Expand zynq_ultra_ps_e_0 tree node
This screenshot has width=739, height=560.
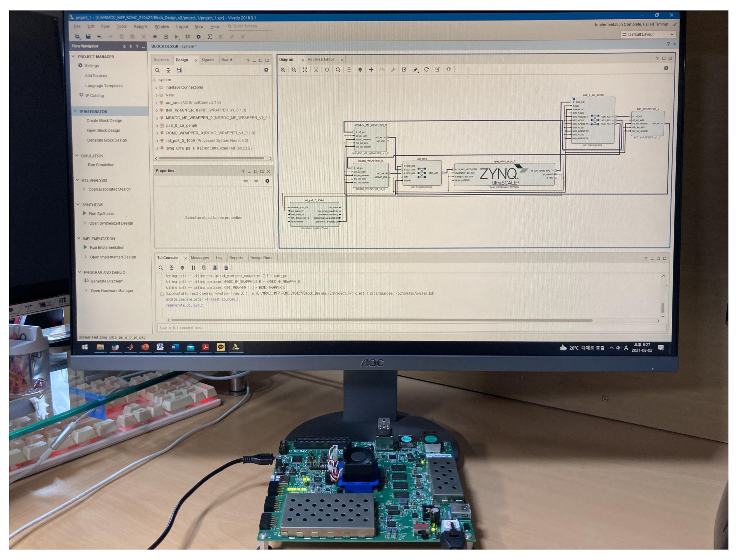coord(157,148)
